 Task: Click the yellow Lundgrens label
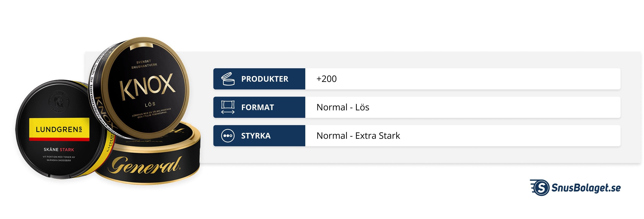59,129
